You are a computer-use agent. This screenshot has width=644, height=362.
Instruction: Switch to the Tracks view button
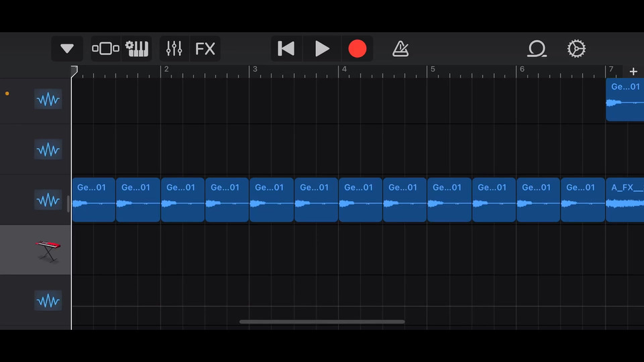coord(105,49)
